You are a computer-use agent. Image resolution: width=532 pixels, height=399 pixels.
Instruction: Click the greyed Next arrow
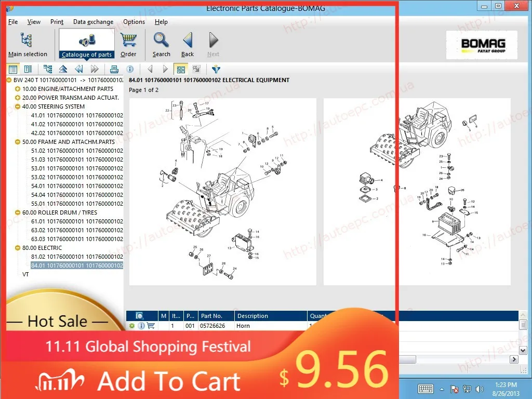213,45
